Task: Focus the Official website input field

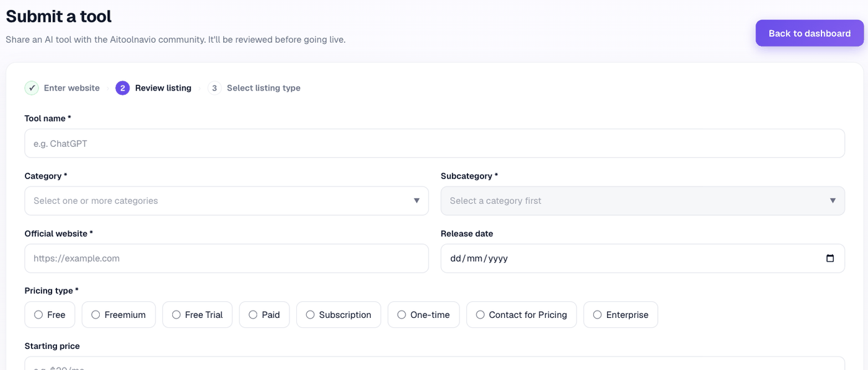Action: 226,258
